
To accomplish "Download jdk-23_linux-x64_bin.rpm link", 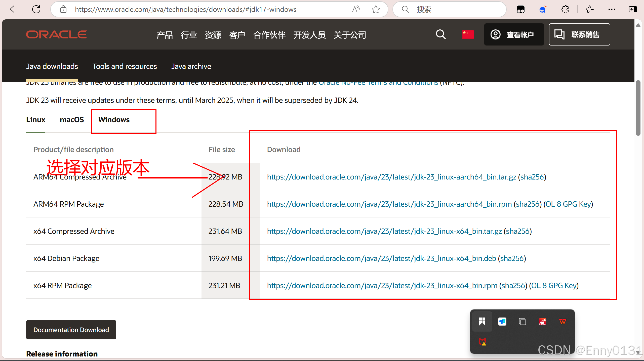I will [x=382, y=286].
